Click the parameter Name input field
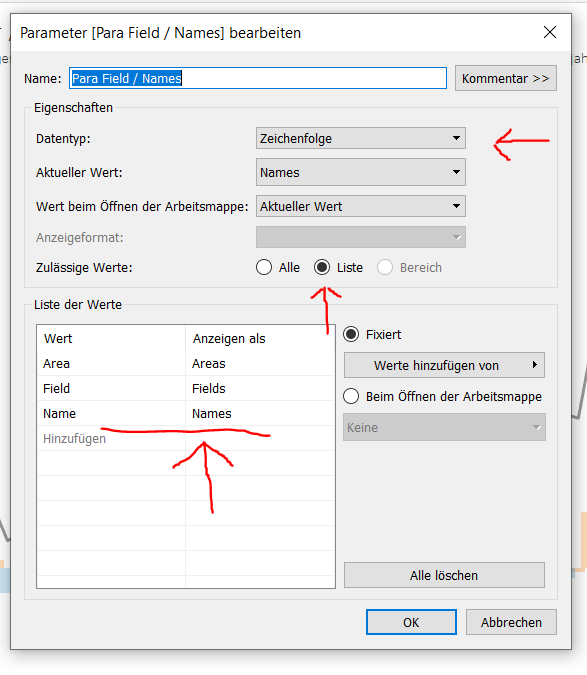The height and width of the screenshot is (675, 587). pos(258,78)
